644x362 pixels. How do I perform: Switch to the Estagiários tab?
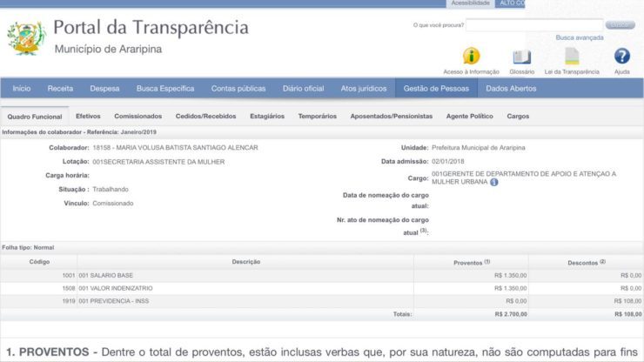pyautogui.click(x=267, y=117)
